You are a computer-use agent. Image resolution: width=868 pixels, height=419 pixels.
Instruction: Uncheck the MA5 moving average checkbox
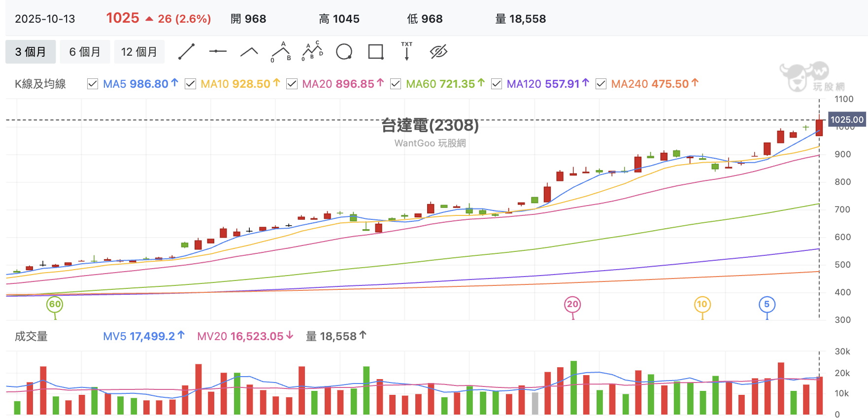pyautogui.click(x=92, y=84)
